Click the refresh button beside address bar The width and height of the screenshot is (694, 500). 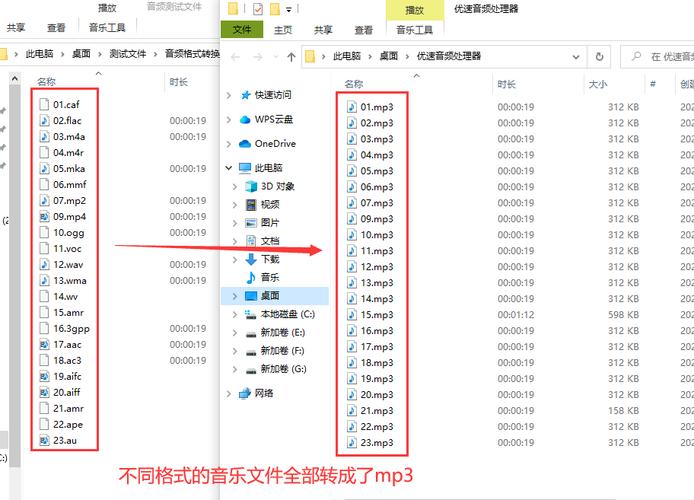point(600,57)
